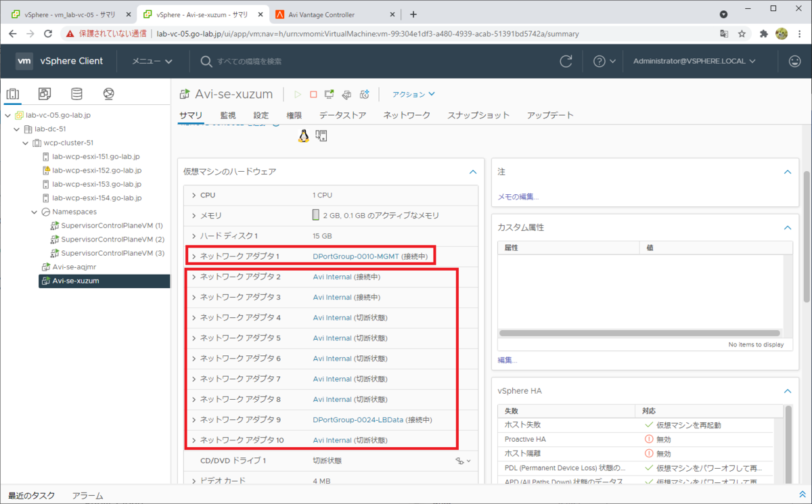812x504 pixels.
Task: Open the DPortGroup-0024-LBData link
Action: click(358, 420)
